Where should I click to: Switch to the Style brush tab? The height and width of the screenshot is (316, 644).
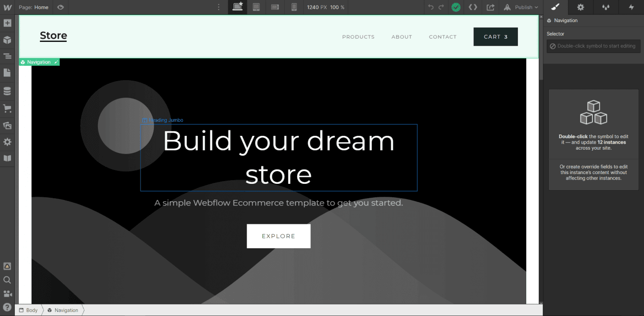pyautogui.click(x=555, y=7)
